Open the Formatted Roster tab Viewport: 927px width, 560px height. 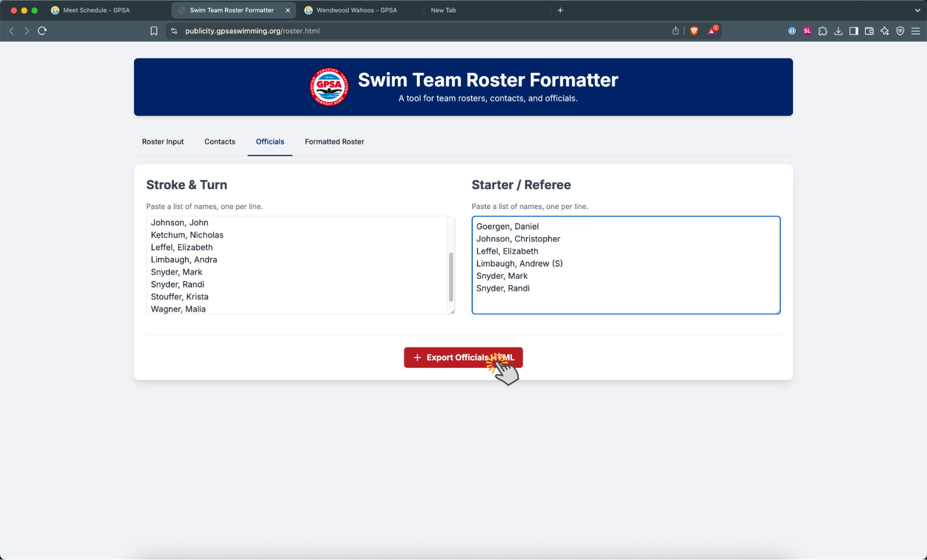click(x=334, y=141)
